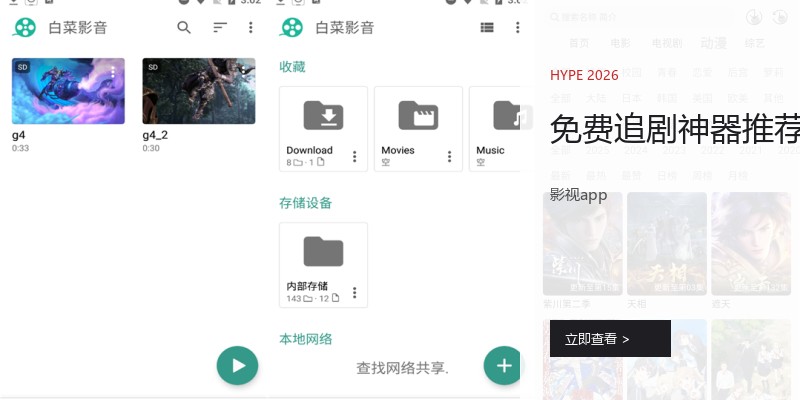Tap the green plus floating button
This screenshot has width=800, height=400.
[504, 365]
